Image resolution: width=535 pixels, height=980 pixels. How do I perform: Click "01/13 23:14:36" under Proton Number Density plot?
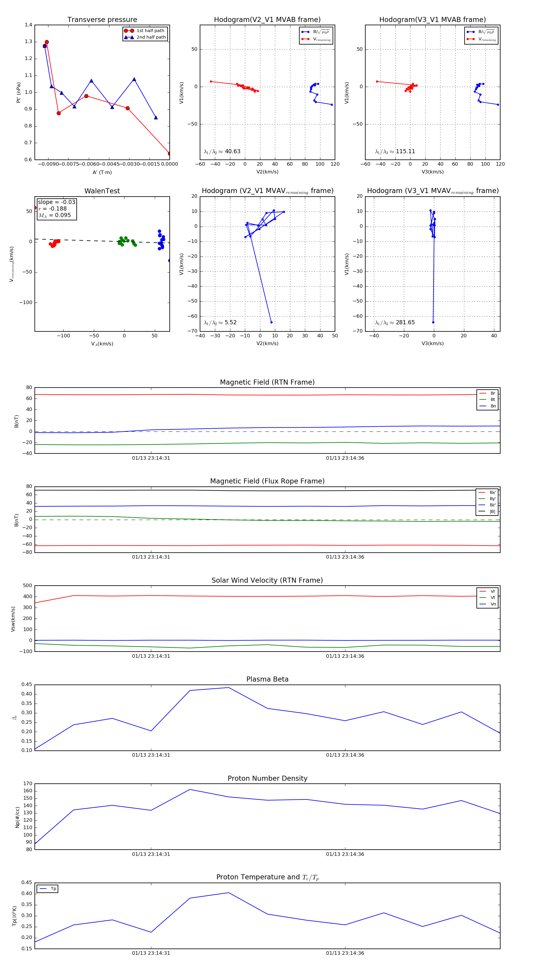(345, 854)
